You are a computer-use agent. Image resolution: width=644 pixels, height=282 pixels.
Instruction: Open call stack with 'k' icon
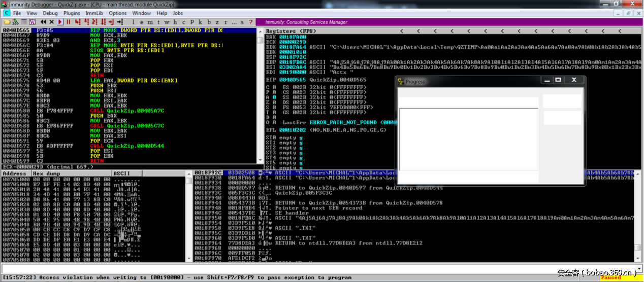(x=201, y=22)
